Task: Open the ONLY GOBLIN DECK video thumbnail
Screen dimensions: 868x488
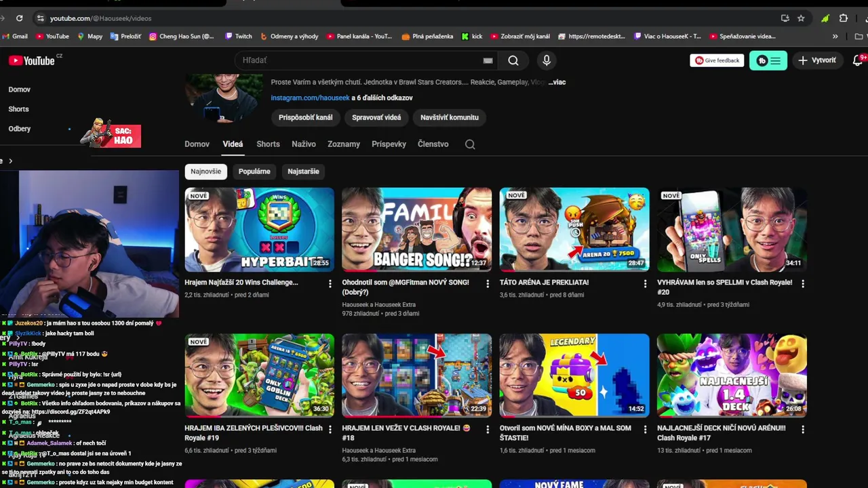Action: click(x=259, y=375)
